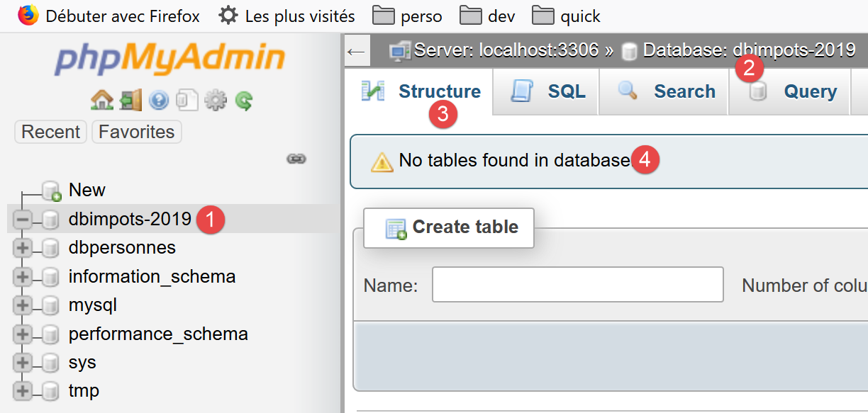Expand the performance_schema database node
The height and width of the screenshot is (413, 868).
23,334
